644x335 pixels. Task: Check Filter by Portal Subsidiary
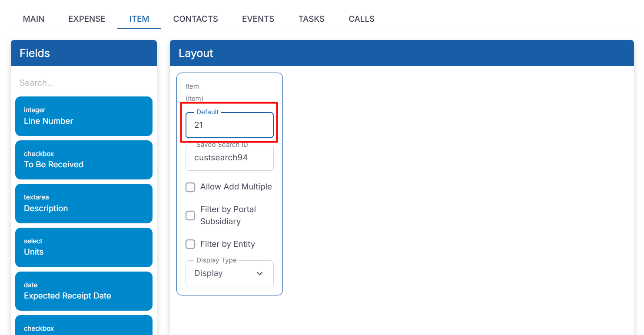(x=190, y=216)
